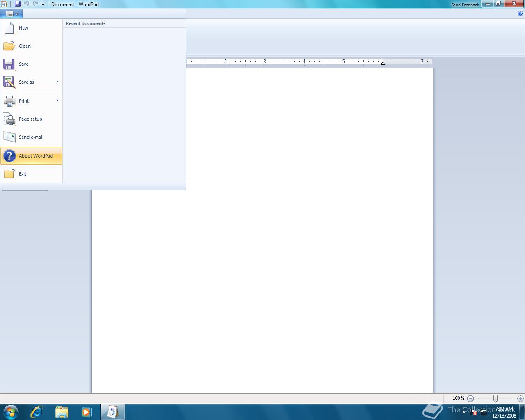Click the 100% zoom level text
Image resolution: width=525 pixels, height=420 pixels.
[x=458, y=398]
